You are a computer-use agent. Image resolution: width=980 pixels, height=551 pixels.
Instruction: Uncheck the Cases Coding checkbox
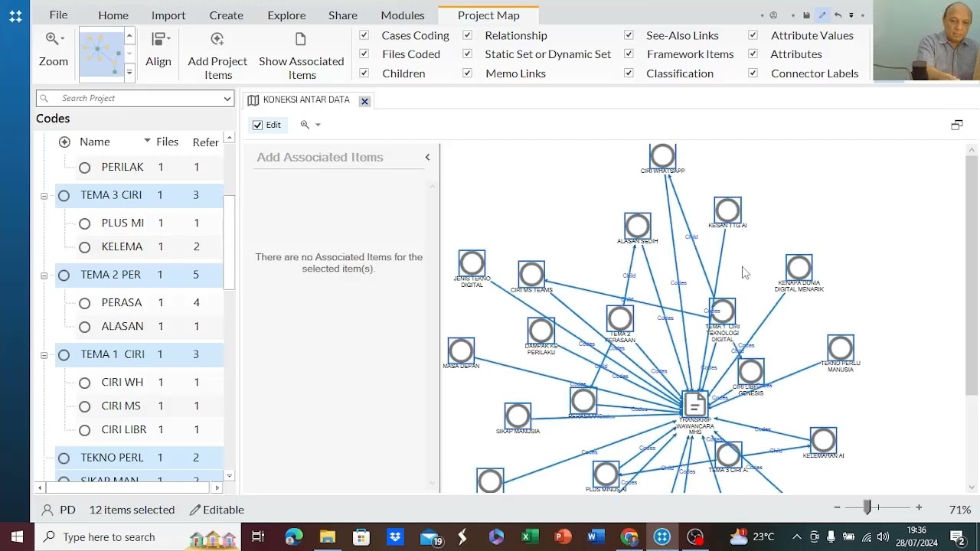point(364,35)
